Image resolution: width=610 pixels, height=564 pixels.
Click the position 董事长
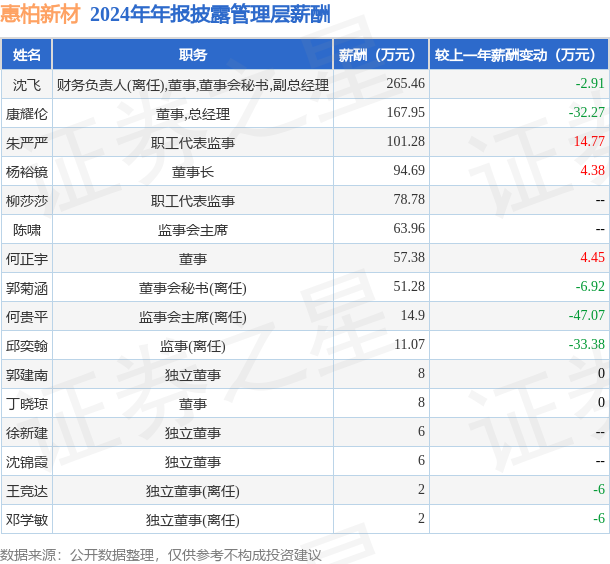pyautogui.click(x=193, y=172)
